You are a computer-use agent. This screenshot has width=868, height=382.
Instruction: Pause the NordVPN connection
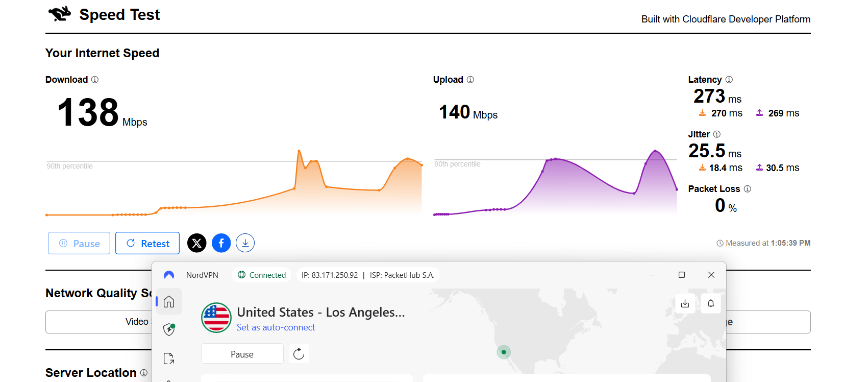242,354
